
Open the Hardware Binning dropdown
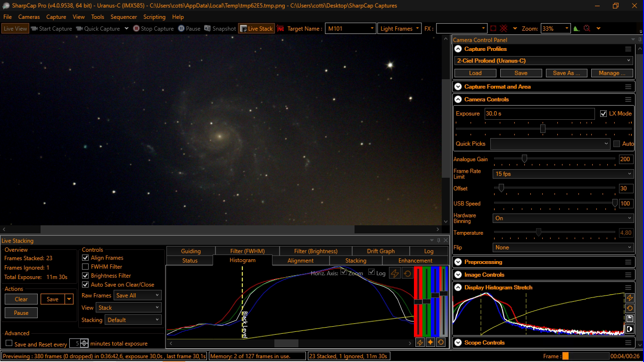click(563, 218)
